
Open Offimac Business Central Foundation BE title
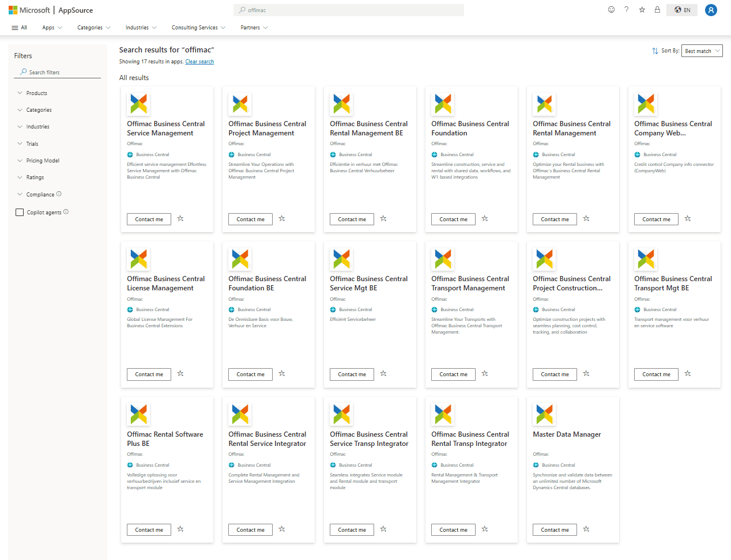267,283
